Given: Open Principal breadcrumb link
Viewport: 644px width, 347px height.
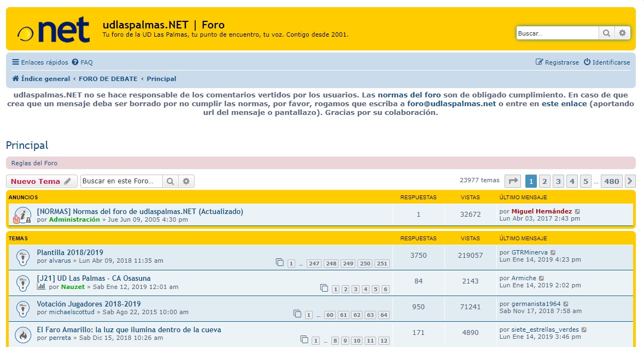Looking at the screenshot, I should tap(161, 78).
